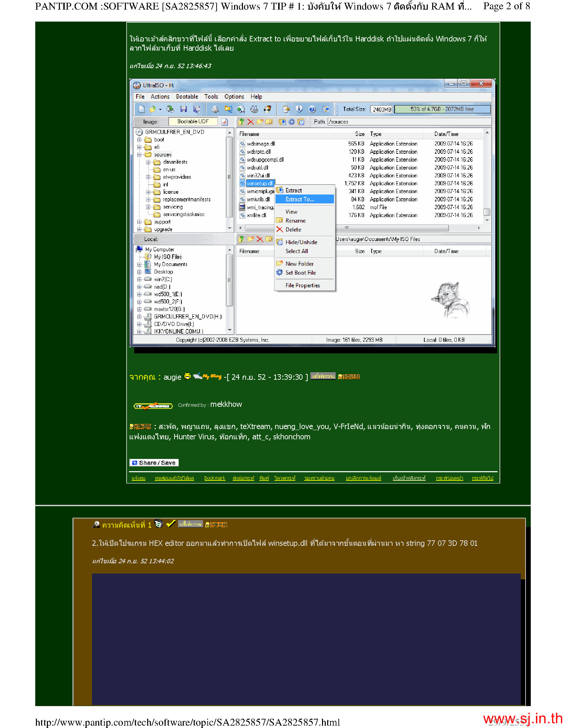Click the Path field showing /sources
The height and width of the screenshot is (728, 566).
pyautogui.click(x=409, y=122)
